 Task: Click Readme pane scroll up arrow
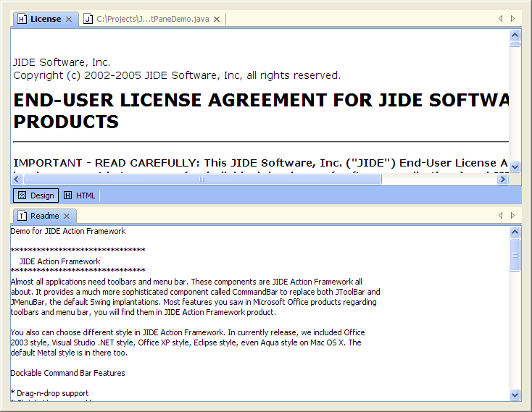(515, 232)
